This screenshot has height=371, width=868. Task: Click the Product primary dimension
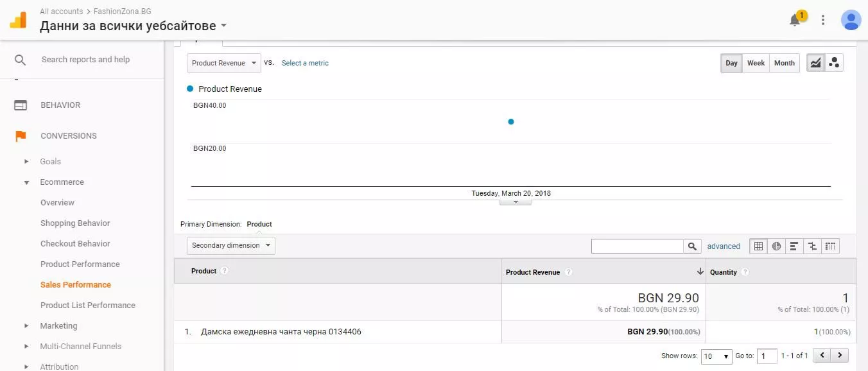259,224
